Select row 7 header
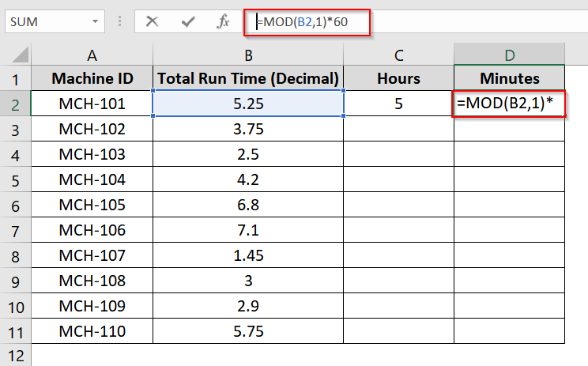This screenshot has width=588, height=366. click(x=15, y=230)
